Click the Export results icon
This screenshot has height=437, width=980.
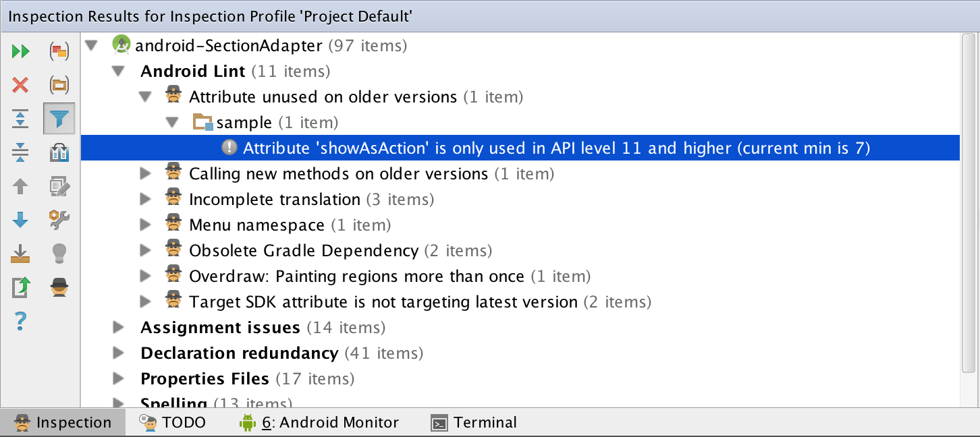click(x=21, y=254)
